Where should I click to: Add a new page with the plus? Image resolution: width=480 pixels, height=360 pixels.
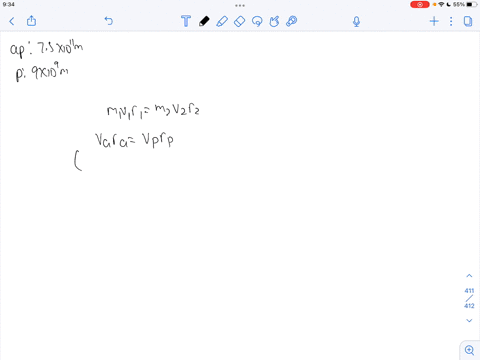click(x=434, y=21)
